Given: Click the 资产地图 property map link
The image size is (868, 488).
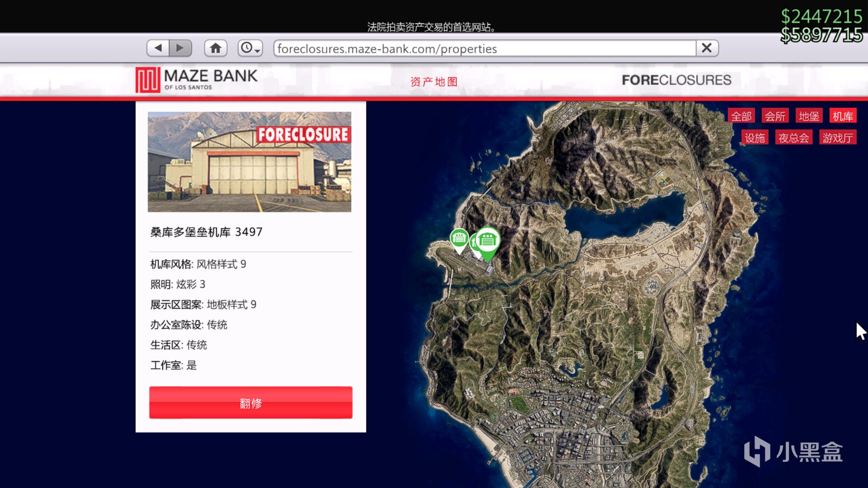Looking at the screenshot, I should (434, 82).
